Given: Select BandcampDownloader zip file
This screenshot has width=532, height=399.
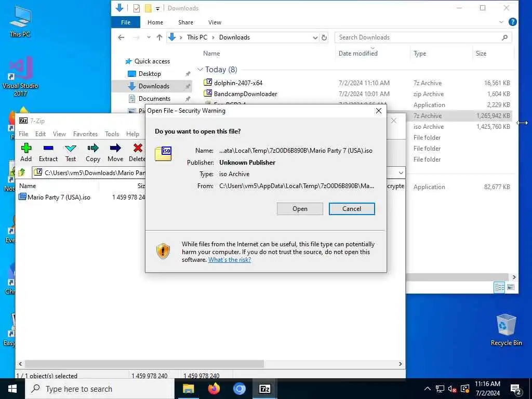Looking at the screenshot, I should coord(246,94).
